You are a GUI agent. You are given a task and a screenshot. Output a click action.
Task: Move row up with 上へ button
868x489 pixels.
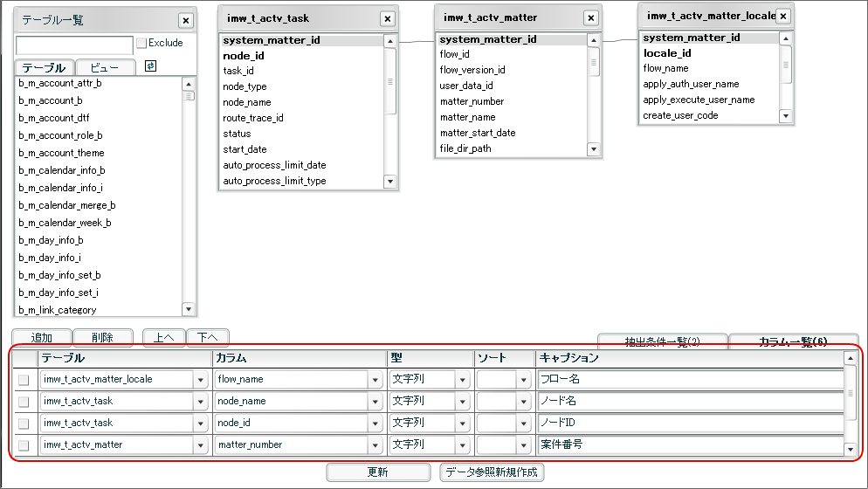click(164, 337)
